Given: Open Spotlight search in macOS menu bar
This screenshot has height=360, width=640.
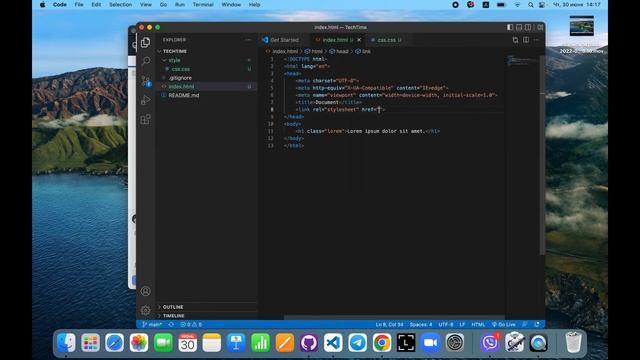Looking at the screenshot, I should click(x=530, y=5).
